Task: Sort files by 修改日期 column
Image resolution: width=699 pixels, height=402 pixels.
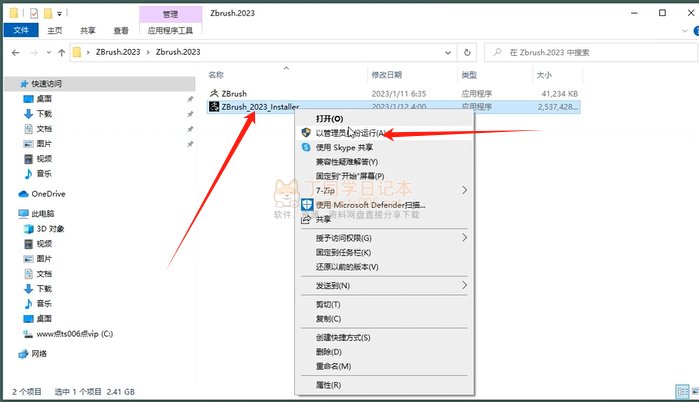Action: (x=387, y=75)
